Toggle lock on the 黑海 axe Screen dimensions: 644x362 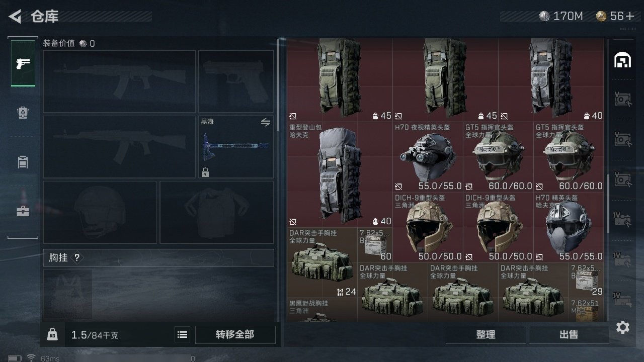tap(205, 172)
